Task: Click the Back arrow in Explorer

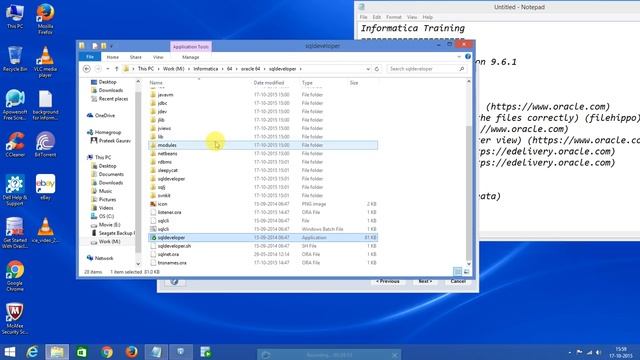Action: [x=87, y=69]
